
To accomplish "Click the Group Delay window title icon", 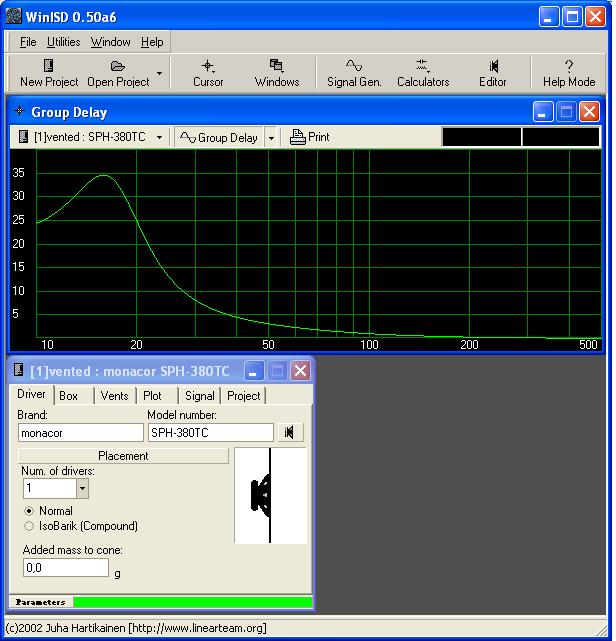I will 19,111.
